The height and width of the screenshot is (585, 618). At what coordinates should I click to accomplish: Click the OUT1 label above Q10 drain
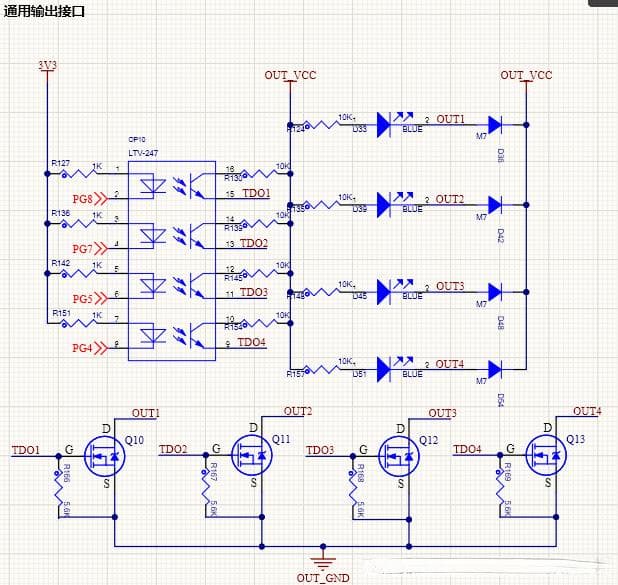(146, 413)
